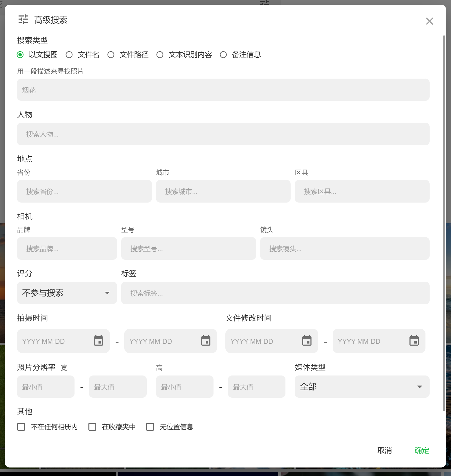451x476 pixels.
Task: Click 确定 to confirm search
Action: (x=422, y=450)
